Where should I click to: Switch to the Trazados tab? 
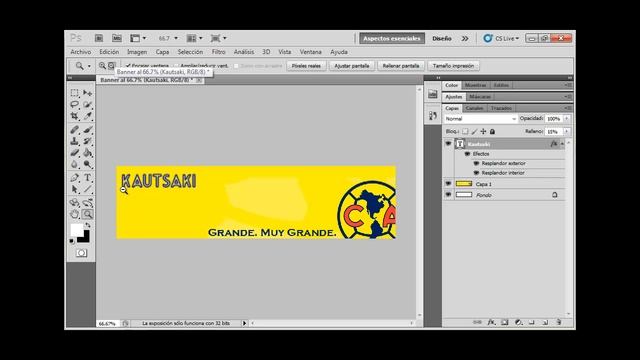[x=501, y=108]
